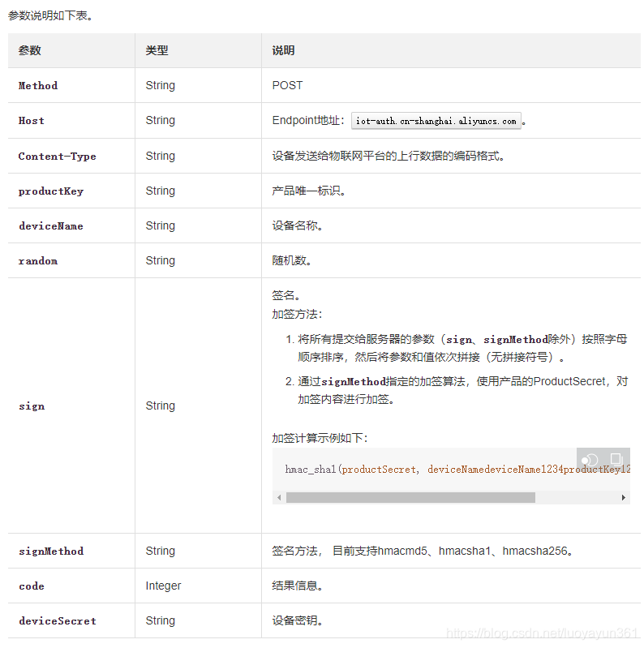This screenshot has height=648, width=644.
Task: Click the 设备密钥 description
Action: (x=297, y=621)
